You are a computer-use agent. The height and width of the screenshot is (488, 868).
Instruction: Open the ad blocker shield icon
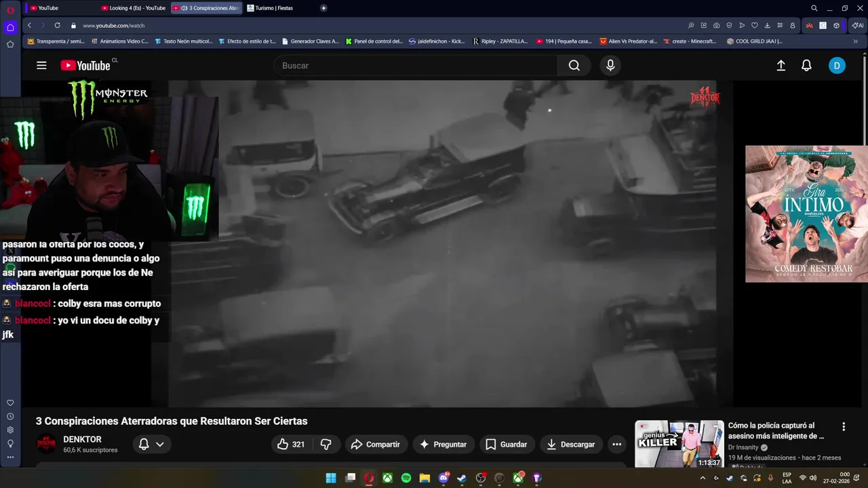(x=729, y=25)
